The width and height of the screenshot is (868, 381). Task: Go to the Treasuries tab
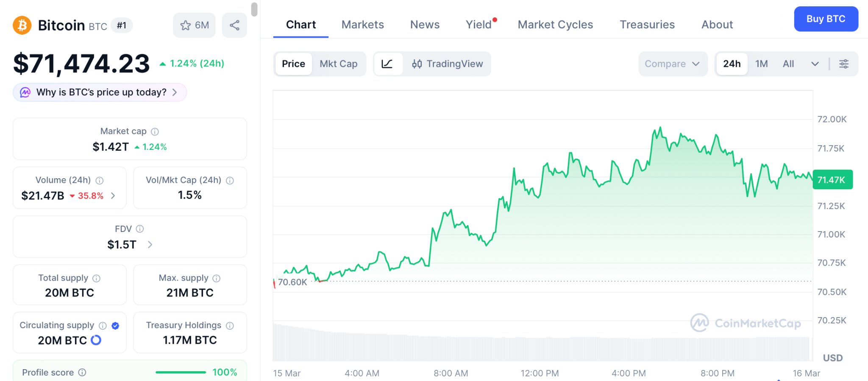coord(647,25)
